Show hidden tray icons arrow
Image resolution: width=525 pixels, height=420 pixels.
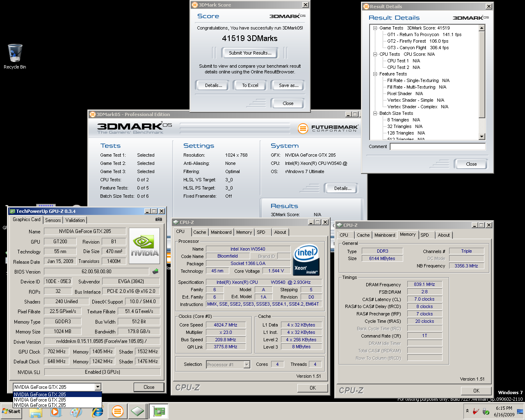click(467, 411)
